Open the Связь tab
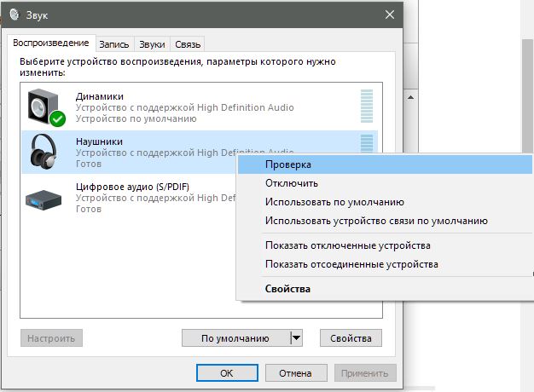The image size is (534, 392). click(187, 44)
